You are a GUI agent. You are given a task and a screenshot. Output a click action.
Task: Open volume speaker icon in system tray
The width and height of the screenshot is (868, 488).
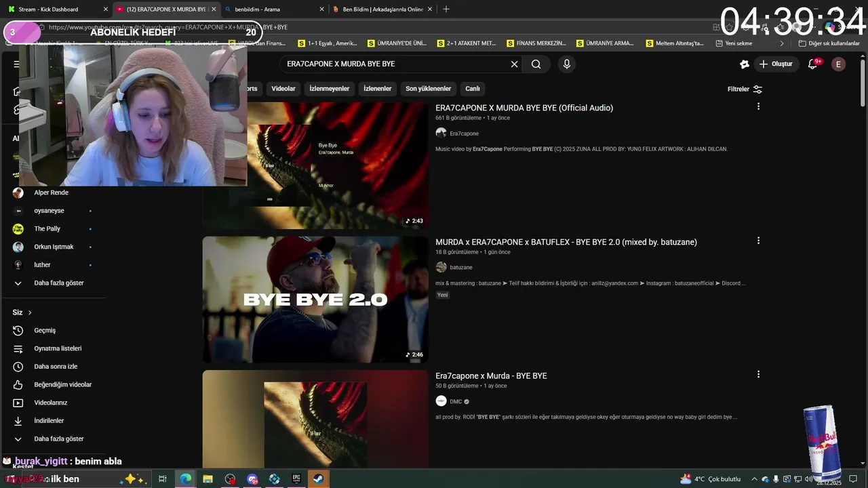tap(808, 479)
